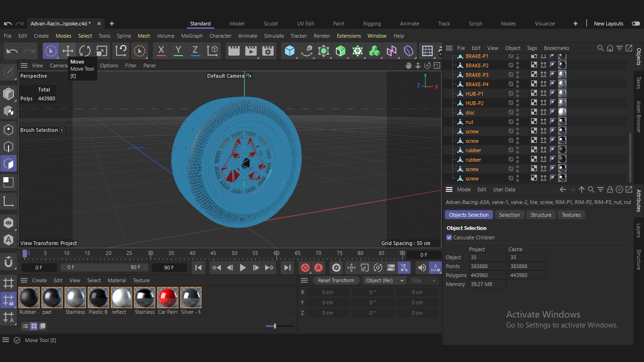Toggle the New Layouts switch

point(636,23)
